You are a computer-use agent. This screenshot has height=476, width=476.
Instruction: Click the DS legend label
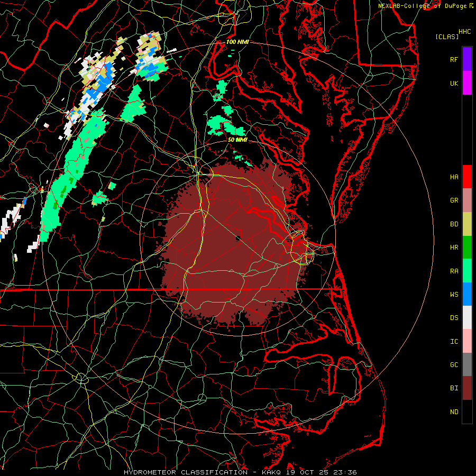454,317
